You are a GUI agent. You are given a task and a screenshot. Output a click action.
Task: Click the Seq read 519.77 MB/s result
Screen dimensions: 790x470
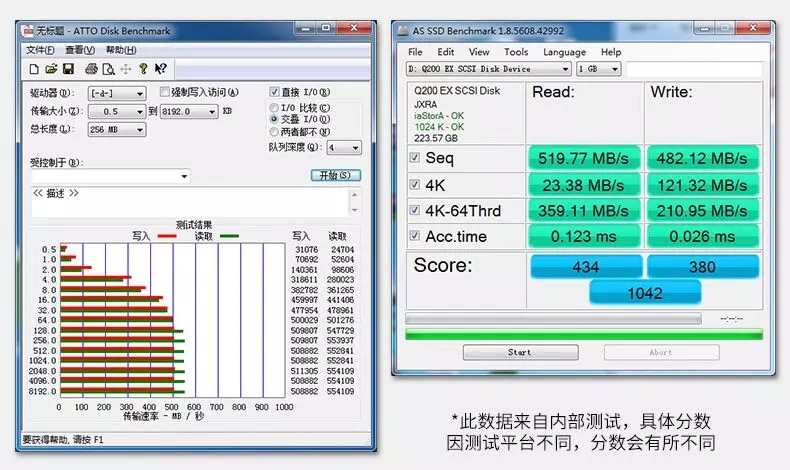click(583, 158)
